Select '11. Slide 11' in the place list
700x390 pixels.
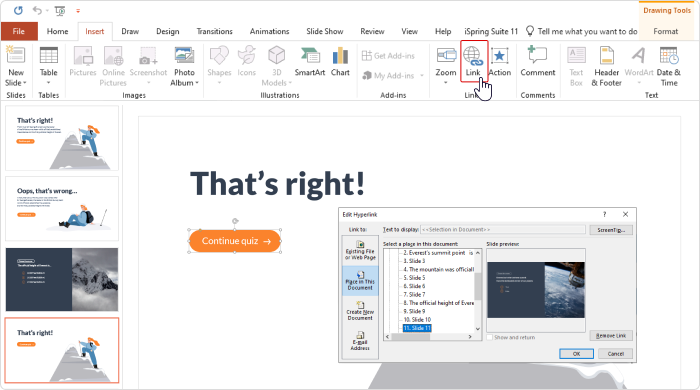417,328
